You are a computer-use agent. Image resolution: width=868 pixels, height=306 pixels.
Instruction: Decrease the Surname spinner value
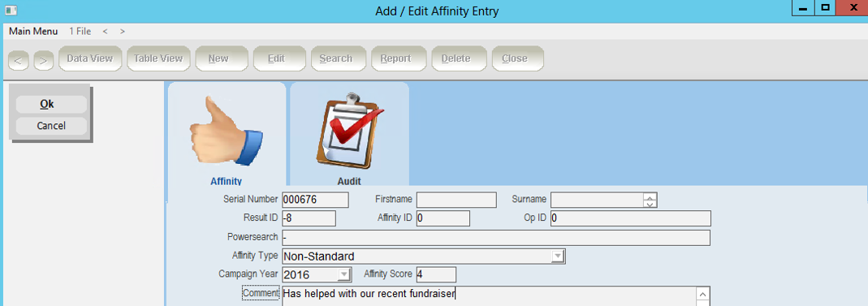[x=650, y=204]
